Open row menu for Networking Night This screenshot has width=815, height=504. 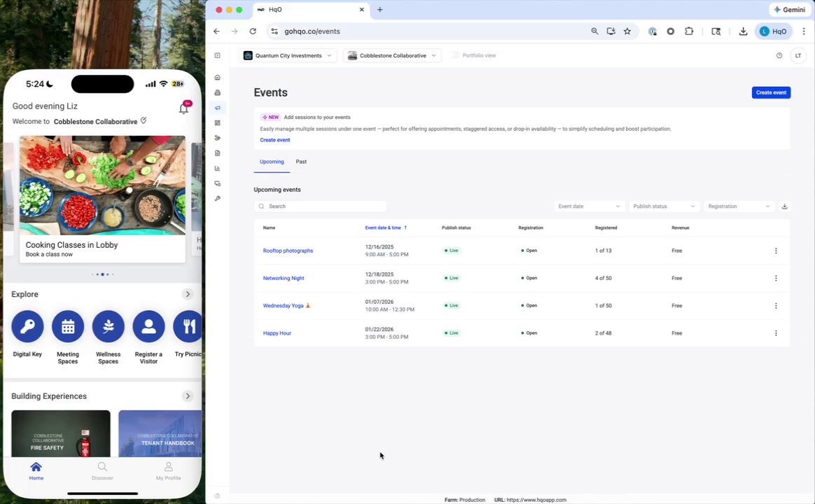click(x=776, y=278)
